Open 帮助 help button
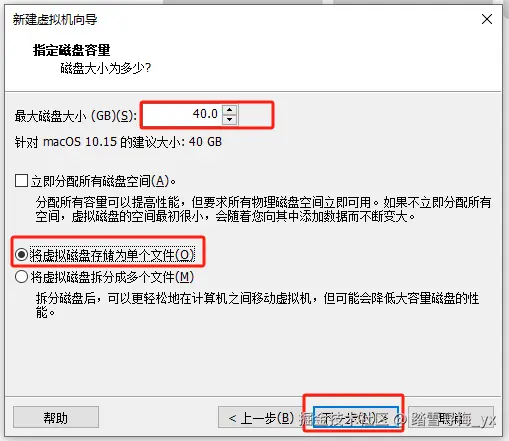The image size is (509, 441). (x=56, y=417)
